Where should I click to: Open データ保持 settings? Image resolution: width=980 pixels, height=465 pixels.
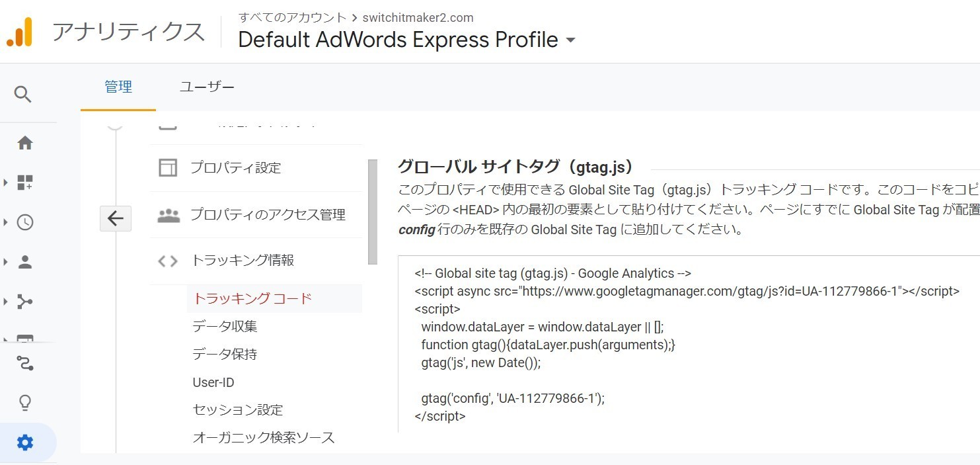225,354
